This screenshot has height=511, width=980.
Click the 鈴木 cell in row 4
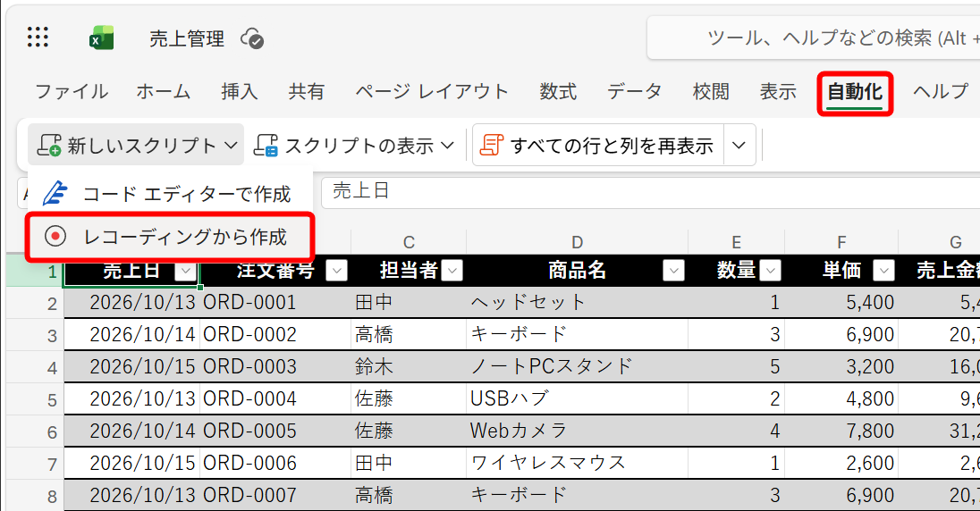point(409,366)
